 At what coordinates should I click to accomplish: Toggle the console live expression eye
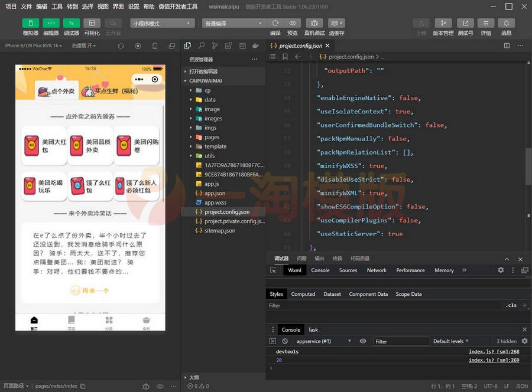point(363,341)
